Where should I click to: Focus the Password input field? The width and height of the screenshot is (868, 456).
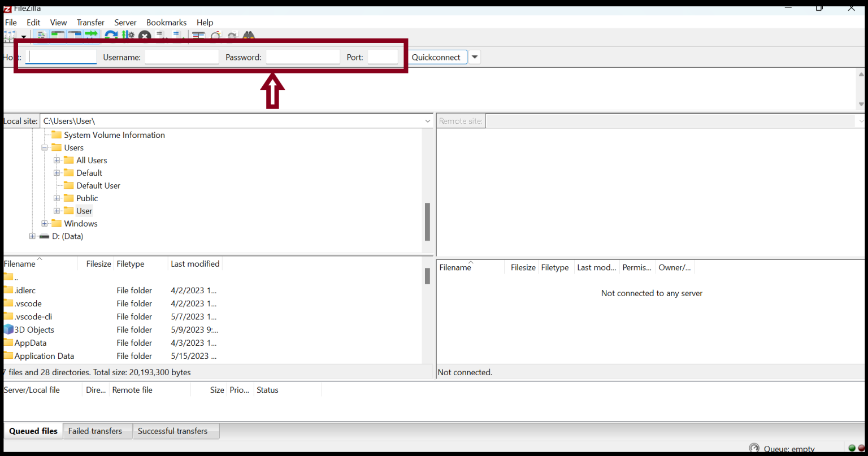coord(303,57)
